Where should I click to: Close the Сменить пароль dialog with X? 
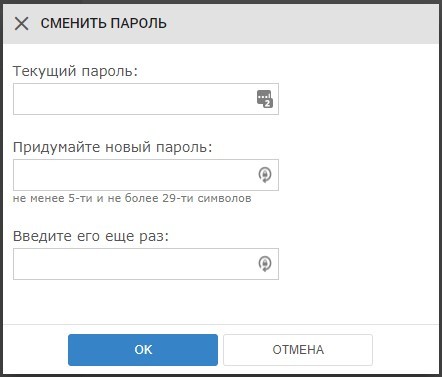(21, 24)
